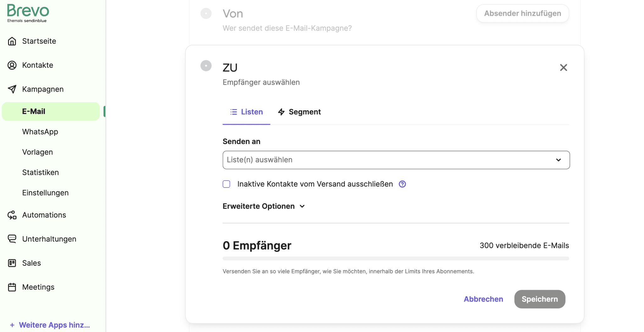Click the email quota progress bar
Screen dimensions: 644x332
(x=396, y=258)
